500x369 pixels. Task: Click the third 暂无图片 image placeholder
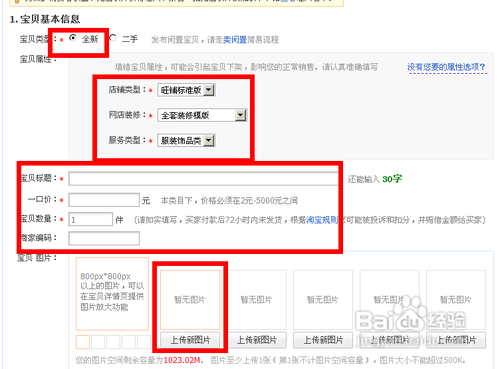[x=323, y=300]
